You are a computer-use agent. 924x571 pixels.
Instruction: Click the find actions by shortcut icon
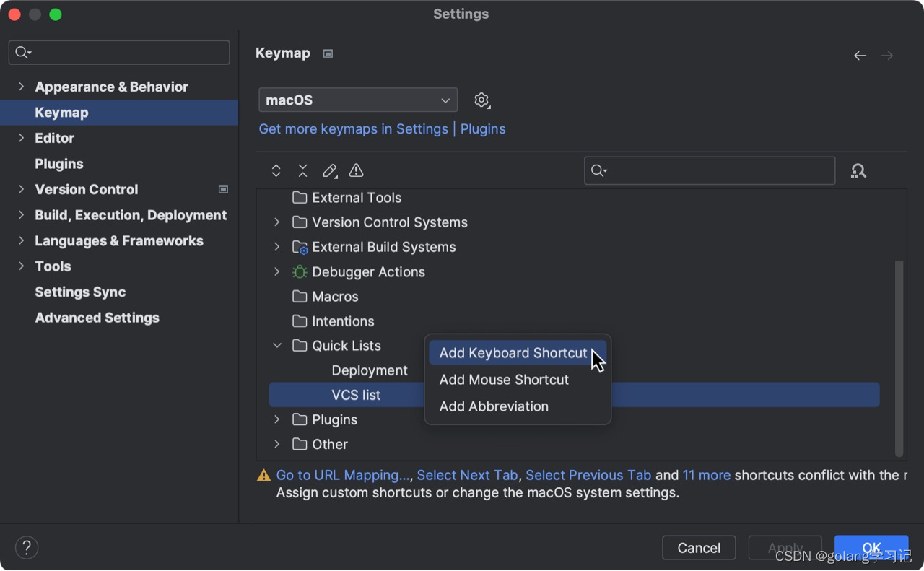click(858, 171)
